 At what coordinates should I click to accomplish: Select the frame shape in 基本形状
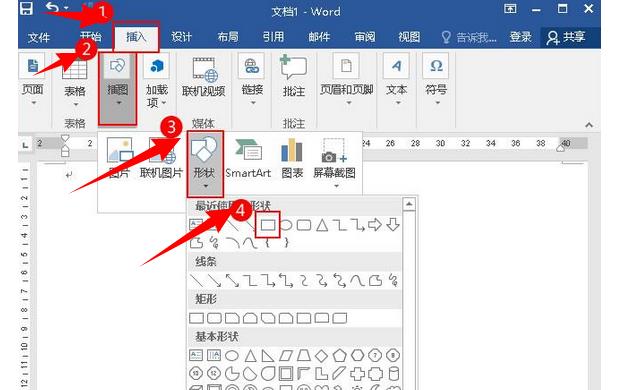pyautogui.click(x=286, y=373)
